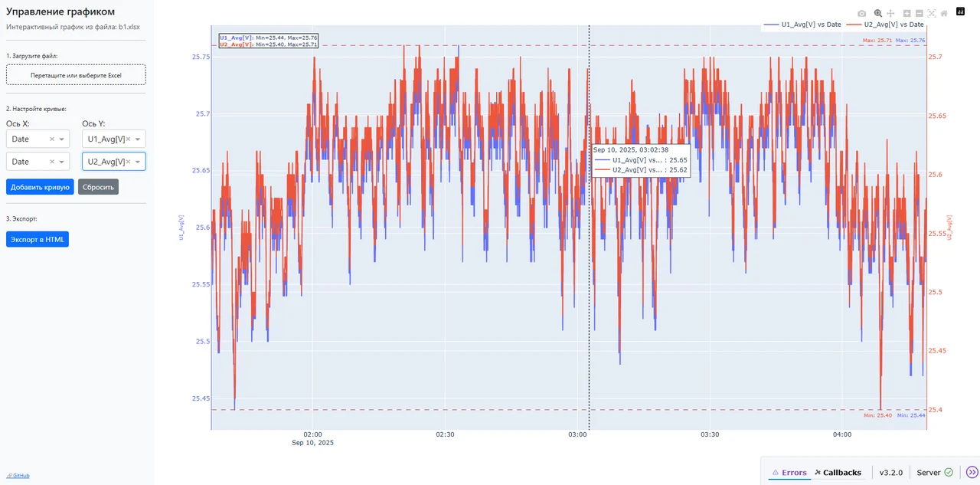Image resolution: width=980 pixels, height=485 pixels.
Task: Click the Min/Max statistics annotation box
Action: [x=268, y=41]
